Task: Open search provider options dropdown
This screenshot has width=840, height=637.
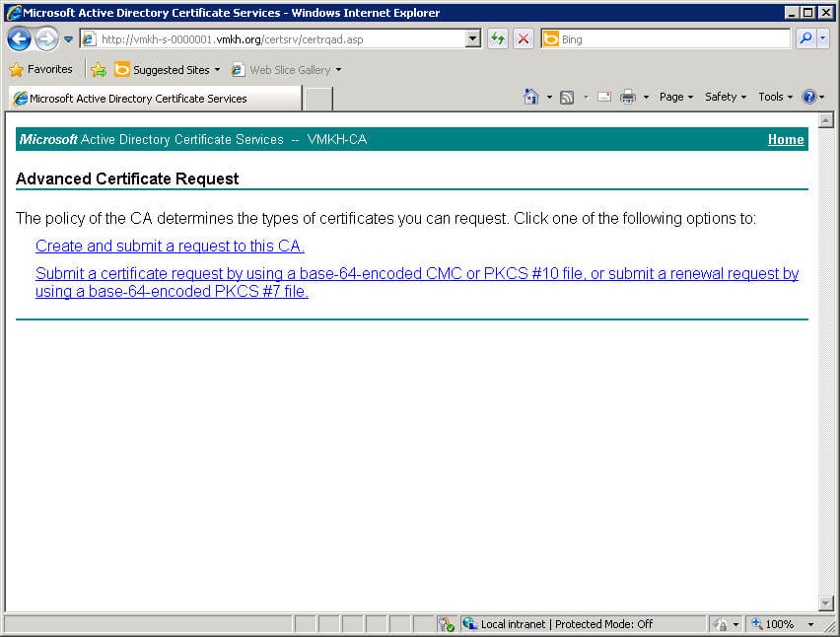Action: (x=823, y=39)
